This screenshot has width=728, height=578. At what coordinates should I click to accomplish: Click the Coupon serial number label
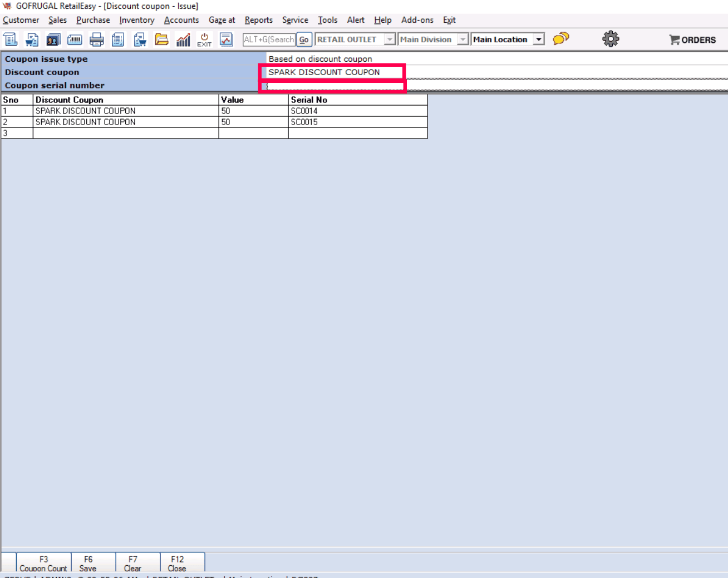55,86
